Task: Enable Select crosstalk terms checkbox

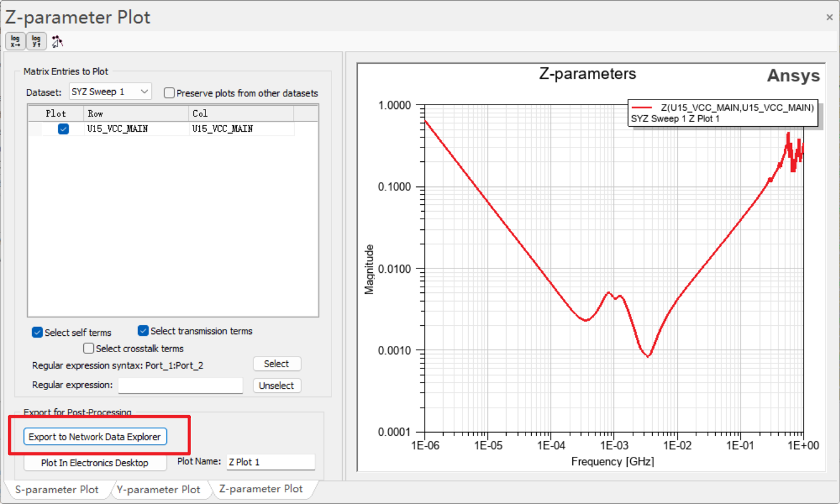Action: click(89, 348)
